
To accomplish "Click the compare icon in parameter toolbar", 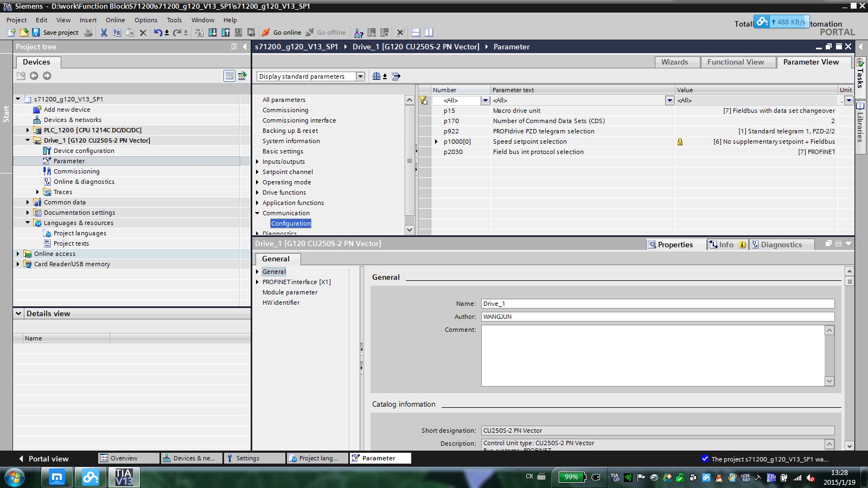I will point(376,76).
